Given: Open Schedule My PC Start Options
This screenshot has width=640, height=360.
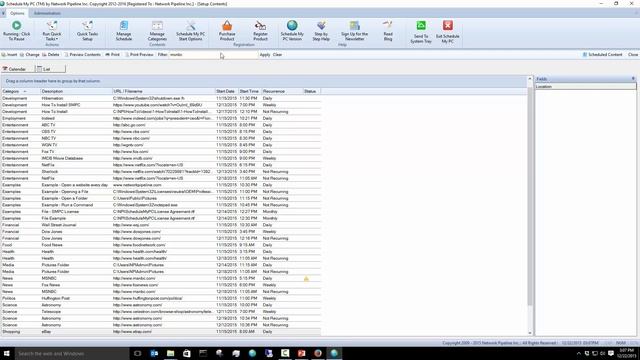Looking at the screenshot, I should (x=190, y=30).
